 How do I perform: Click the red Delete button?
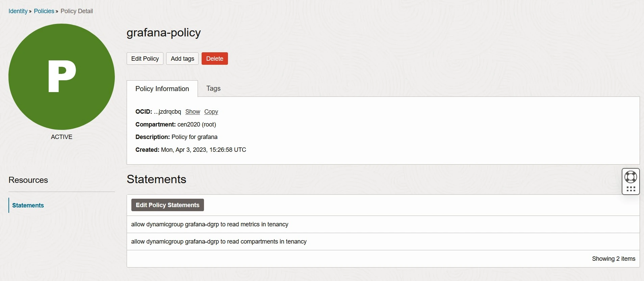[x=214, y=59]
